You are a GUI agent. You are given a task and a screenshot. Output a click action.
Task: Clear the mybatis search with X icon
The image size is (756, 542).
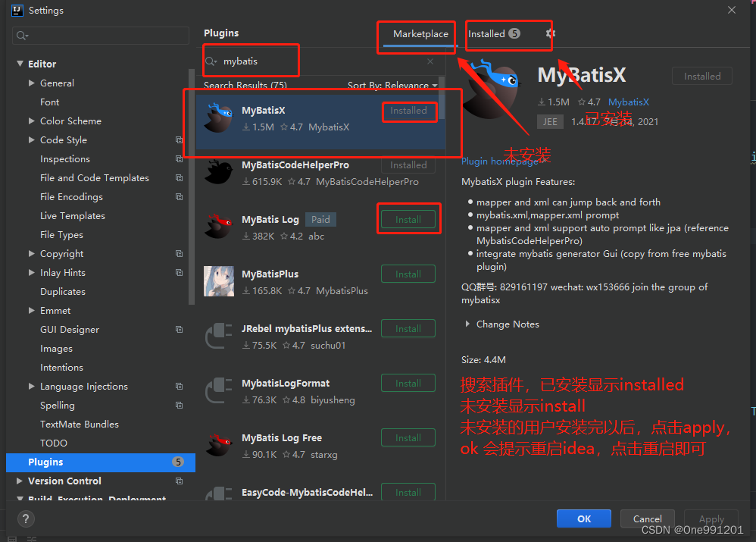(430, 61)
